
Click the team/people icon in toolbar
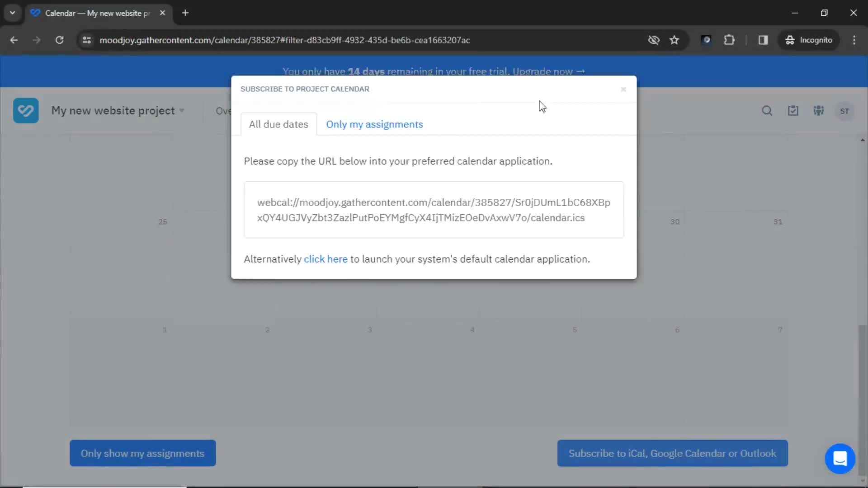pyautogui.click(x=819, y=111)
